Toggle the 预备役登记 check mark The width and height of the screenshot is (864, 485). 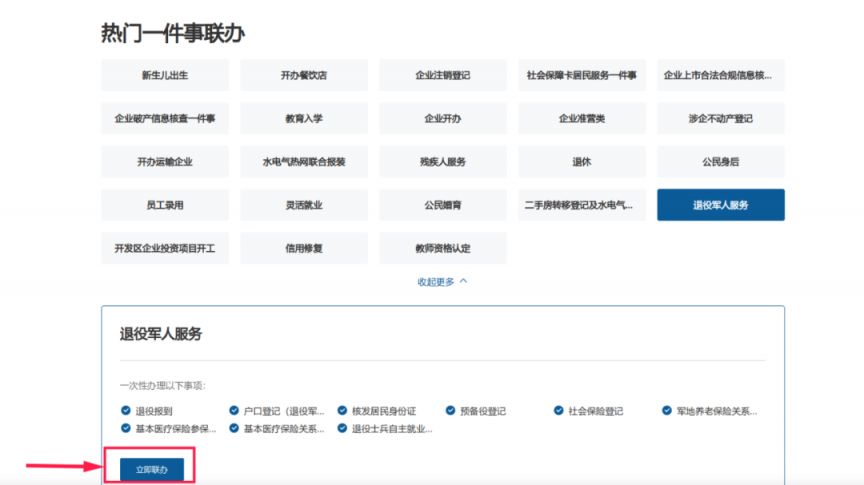(x=451, y=410)
